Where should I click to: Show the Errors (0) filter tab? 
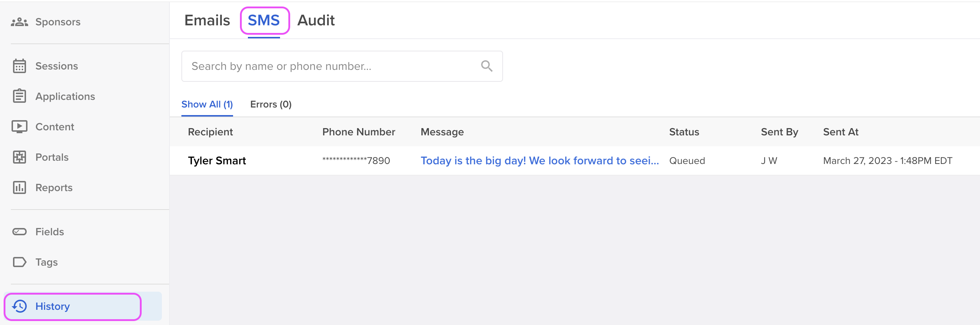[271, 104]
